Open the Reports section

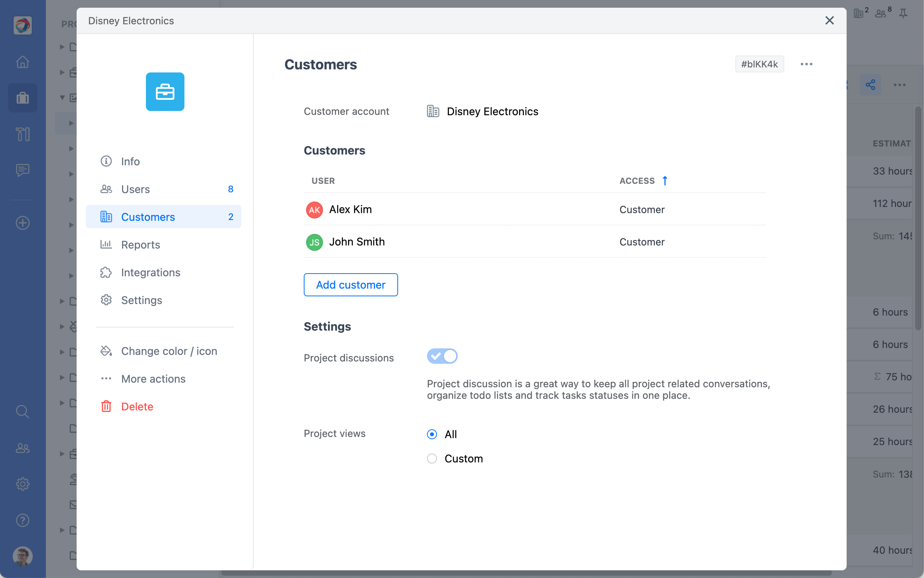(x=141, y=245)
